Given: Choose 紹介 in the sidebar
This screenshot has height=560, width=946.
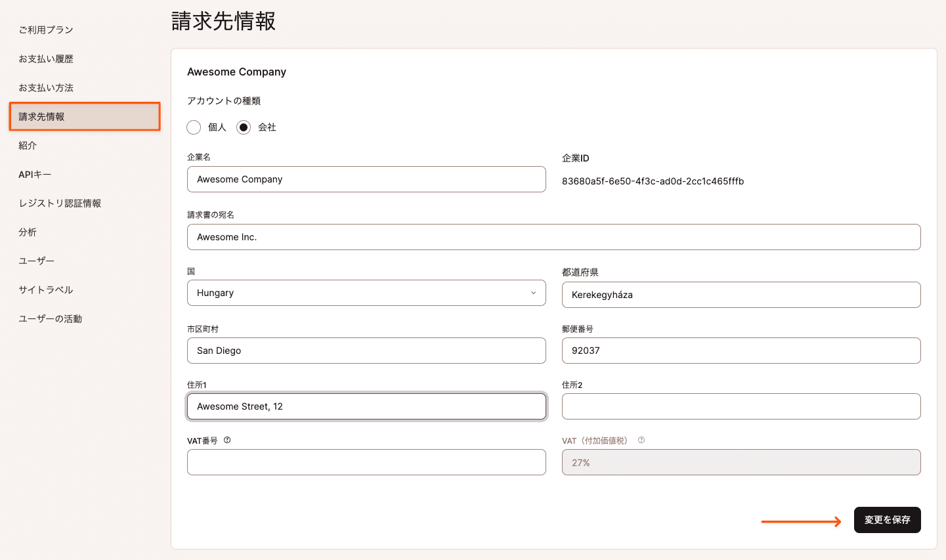Looking at the screenshot, I should click(x=26, y=145).
